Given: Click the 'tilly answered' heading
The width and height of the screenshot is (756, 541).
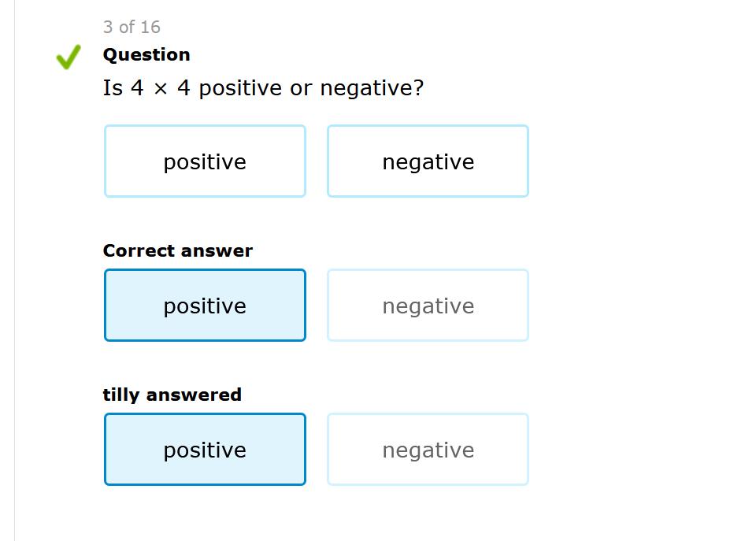Looking at the screenshot, I should click(x=172, y=395).
